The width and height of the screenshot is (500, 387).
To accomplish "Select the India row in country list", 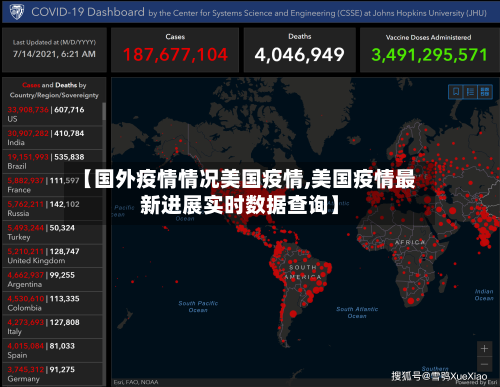I will (x=52, y=138).
